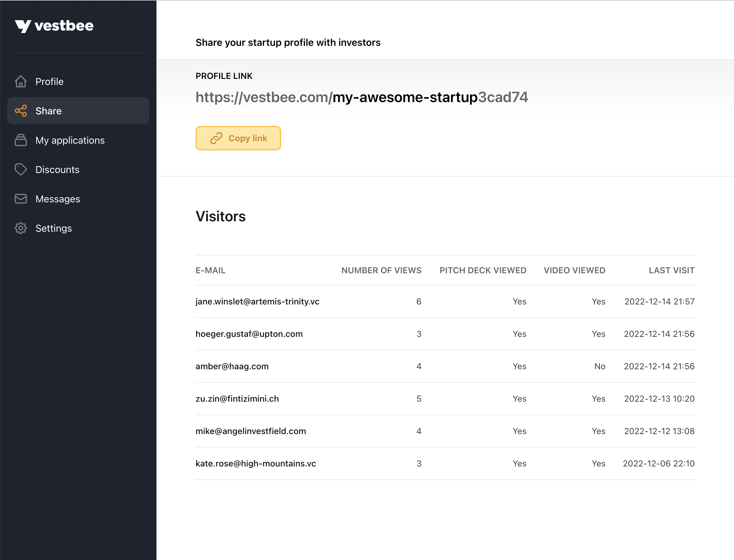Navigate to the Discounts section
This screenshot has height=560, width=734.
coord(57,169)
